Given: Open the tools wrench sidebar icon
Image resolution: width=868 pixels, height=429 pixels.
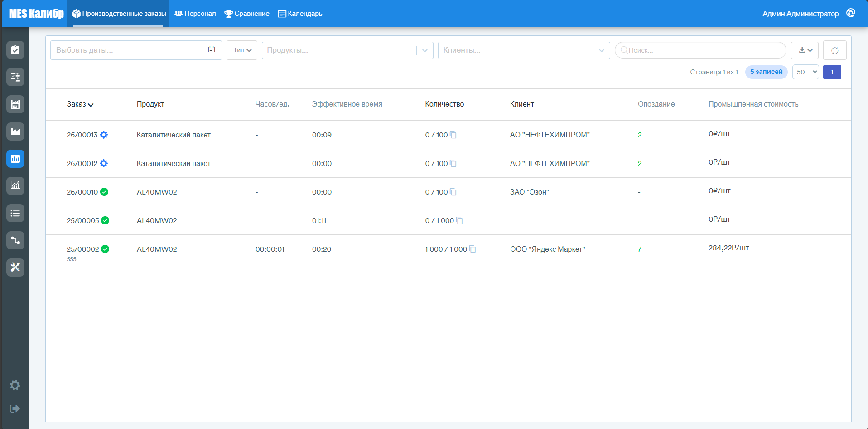Looking at the screenshot, I should pyautogui.click(x=15, y=267).
